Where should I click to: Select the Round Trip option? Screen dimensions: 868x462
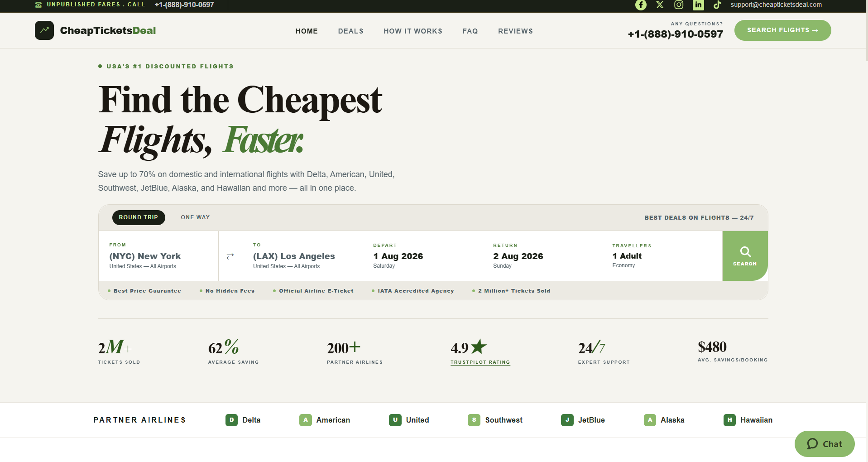click(139, 217)
